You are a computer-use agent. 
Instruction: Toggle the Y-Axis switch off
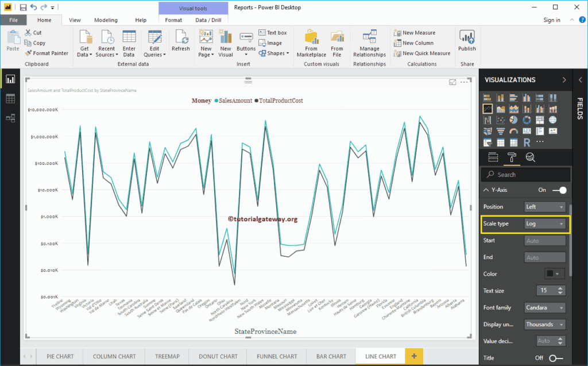click(x=559, y=190)
